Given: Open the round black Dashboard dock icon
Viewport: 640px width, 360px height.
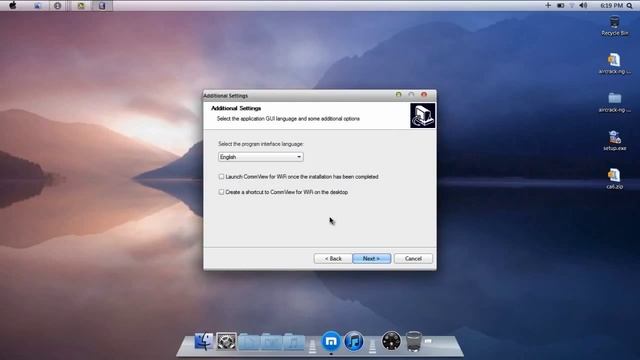Looking at the screenshot, I should 391,341.
